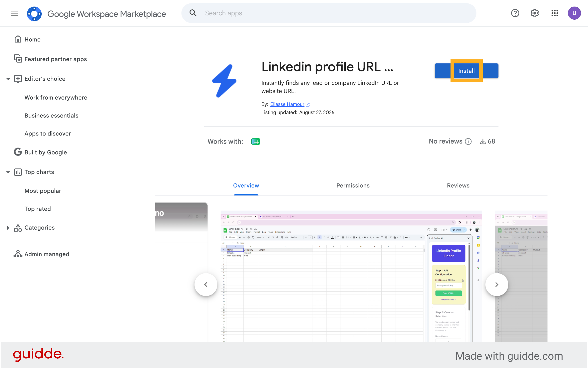Viewport: 588px width, 368px height.
Task: Open Editor's choice in the sidebar
Action: [x=45, y=79]
